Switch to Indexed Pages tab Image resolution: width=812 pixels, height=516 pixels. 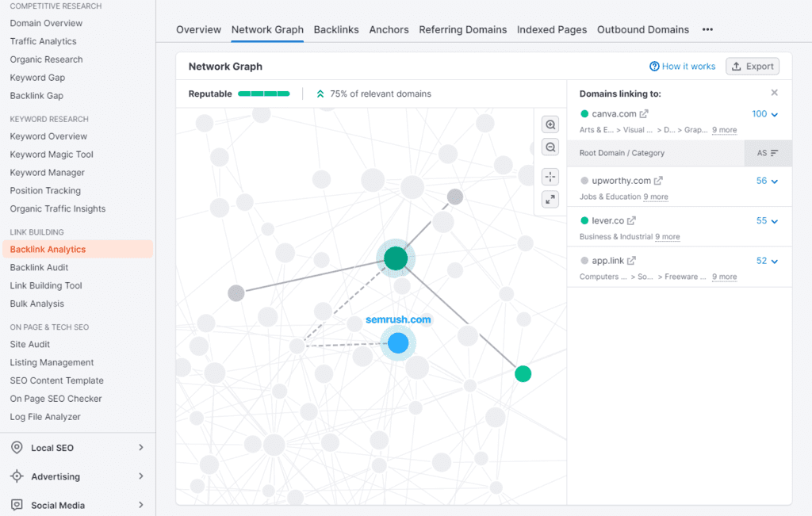tap(552, 29)
